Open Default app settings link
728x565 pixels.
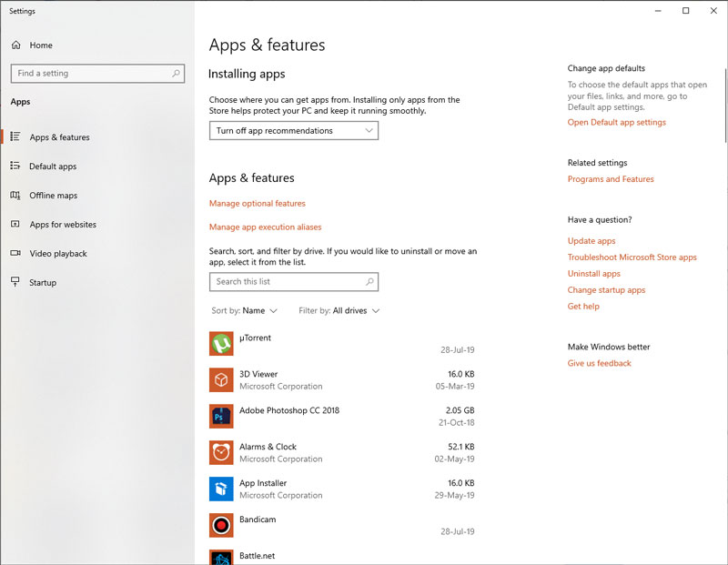[x=617, y=122]
